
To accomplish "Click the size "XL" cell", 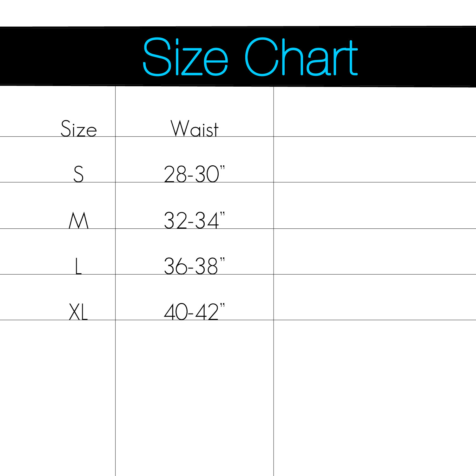I will 78,312.
